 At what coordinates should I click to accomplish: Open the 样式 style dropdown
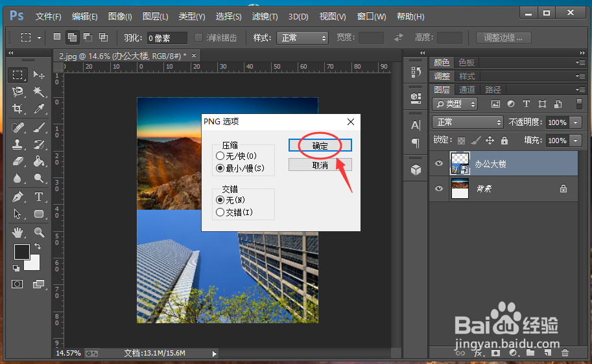(x=302, y=38)
